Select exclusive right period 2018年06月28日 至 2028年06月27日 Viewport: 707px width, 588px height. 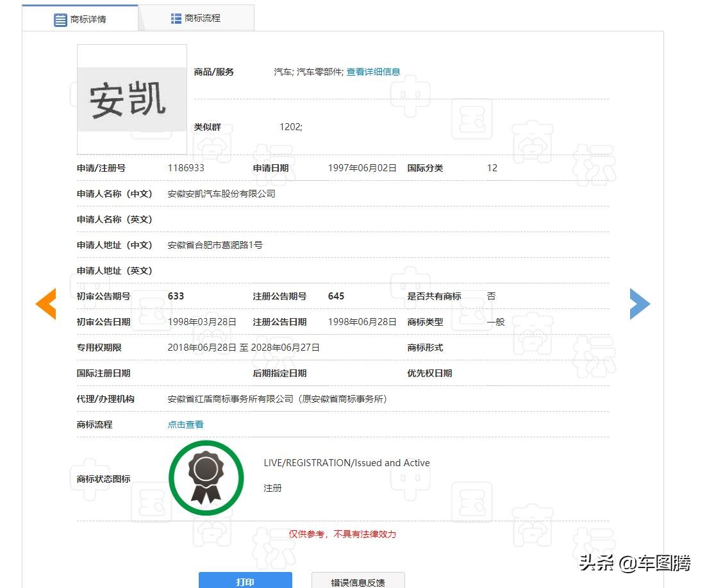coord(244,348)
